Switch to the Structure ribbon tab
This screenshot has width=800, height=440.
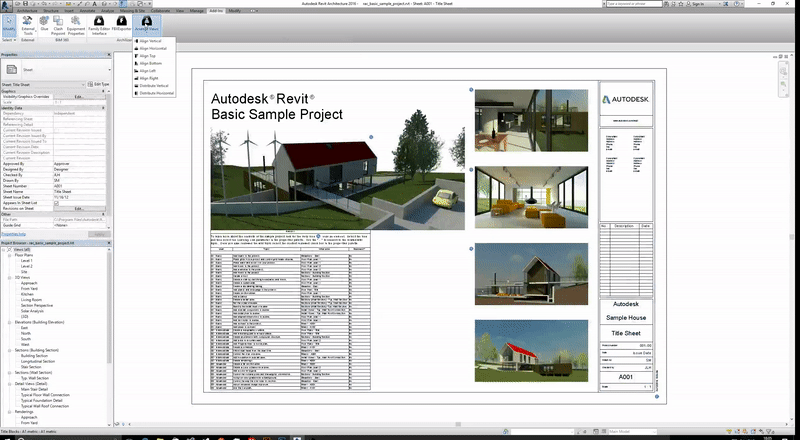(51, 11)
